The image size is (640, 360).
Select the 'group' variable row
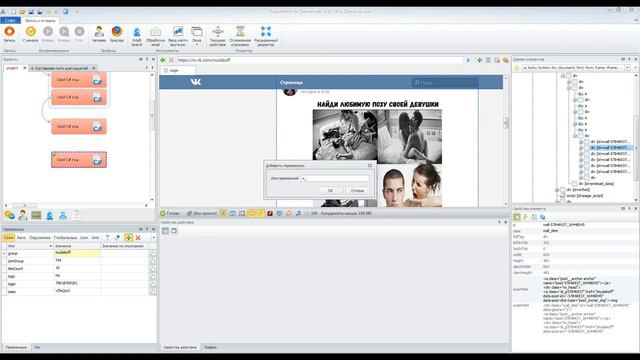coord(79,253)
